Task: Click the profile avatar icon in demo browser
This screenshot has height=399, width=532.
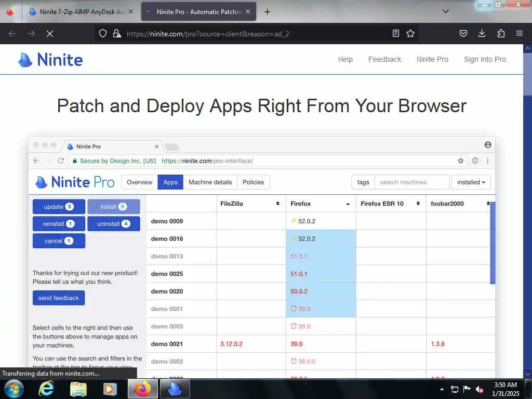Action: tap(488, 145)
